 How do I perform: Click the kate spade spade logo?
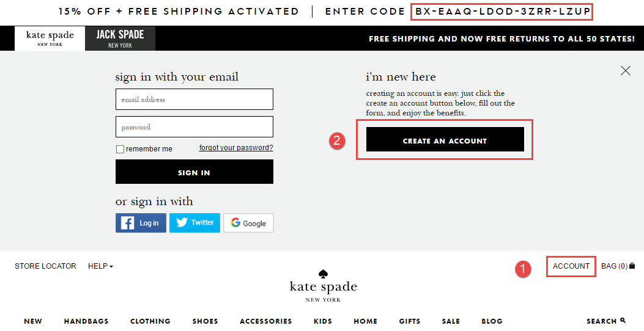324,274
